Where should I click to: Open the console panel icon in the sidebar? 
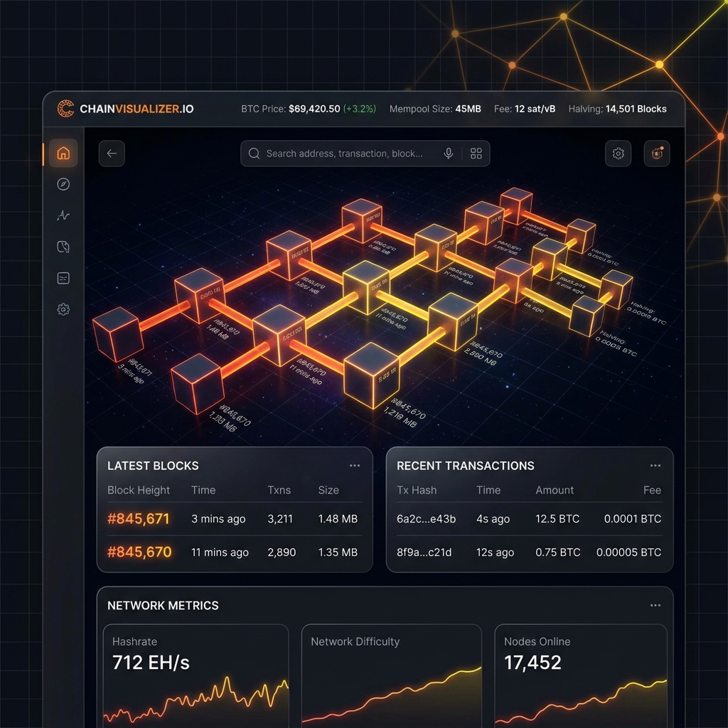pyautogui.click(x=63, y=278)
